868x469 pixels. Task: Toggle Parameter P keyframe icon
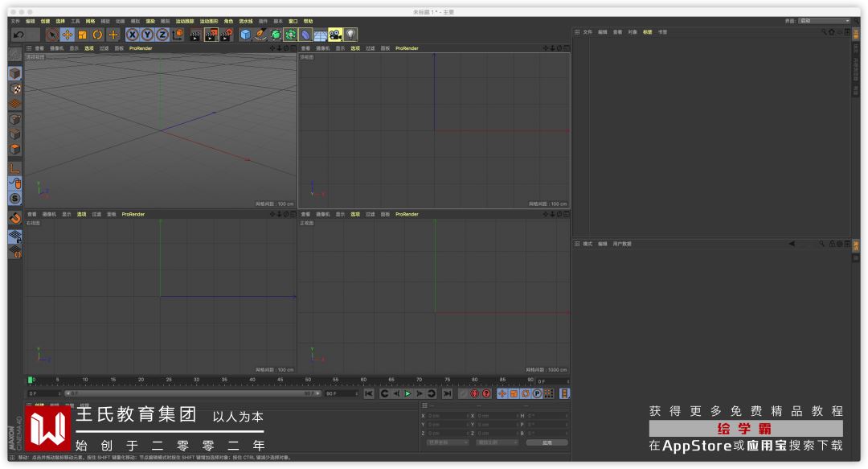pyautogui.click(x=537, y=393)
